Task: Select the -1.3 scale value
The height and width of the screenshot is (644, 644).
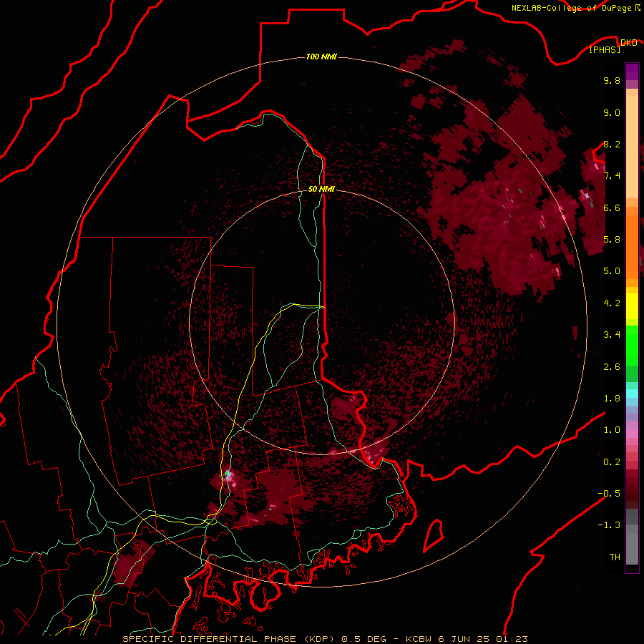Action: [609, 525]
